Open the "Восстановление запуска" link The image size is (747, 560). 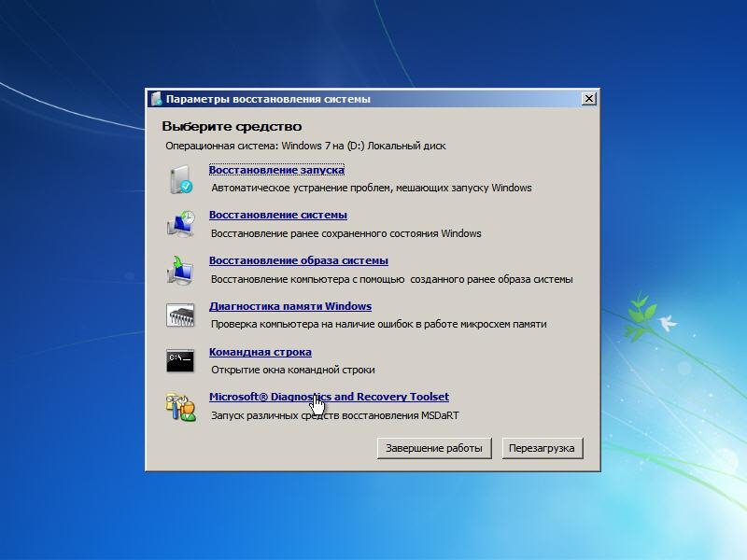[276, 170]
